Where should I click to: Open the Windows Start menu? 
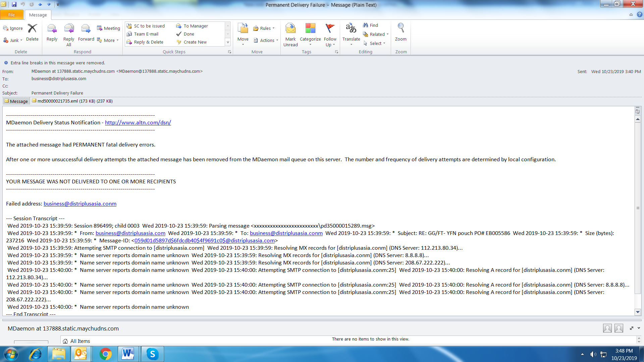pyautogui.click(x=11, y=354)
